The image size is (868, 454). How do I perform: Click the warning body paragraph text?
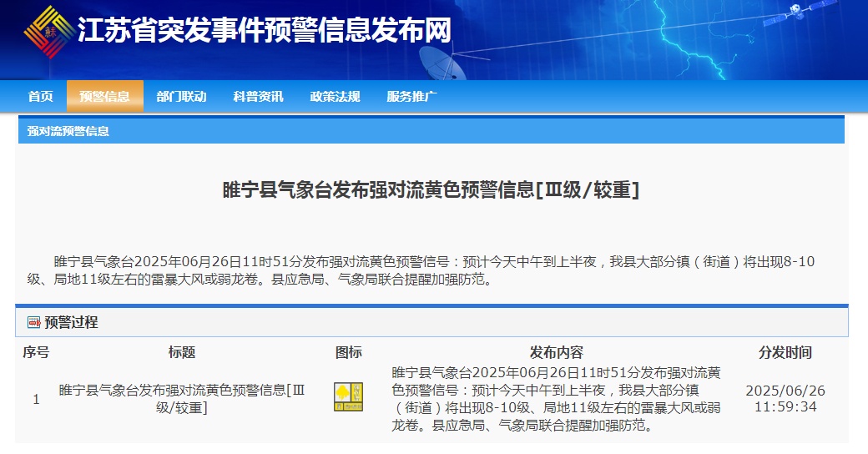click(421, 270)
